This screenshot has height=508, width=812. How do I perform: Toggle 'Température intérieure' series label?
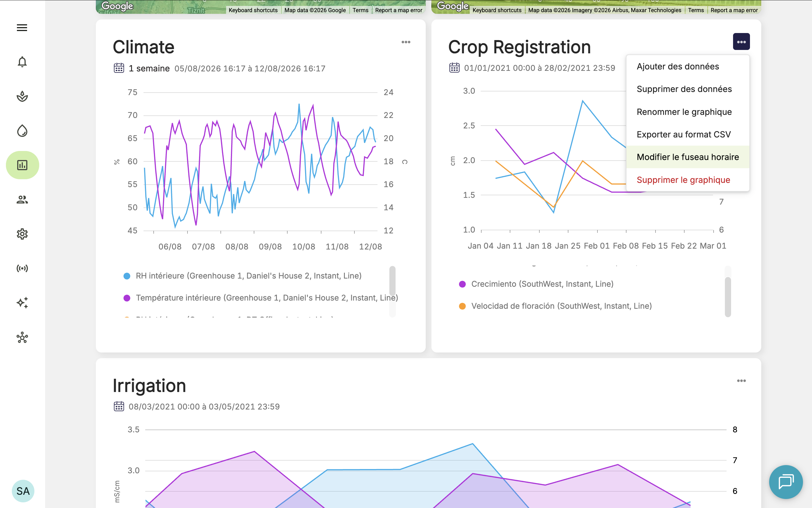point(267,298)
